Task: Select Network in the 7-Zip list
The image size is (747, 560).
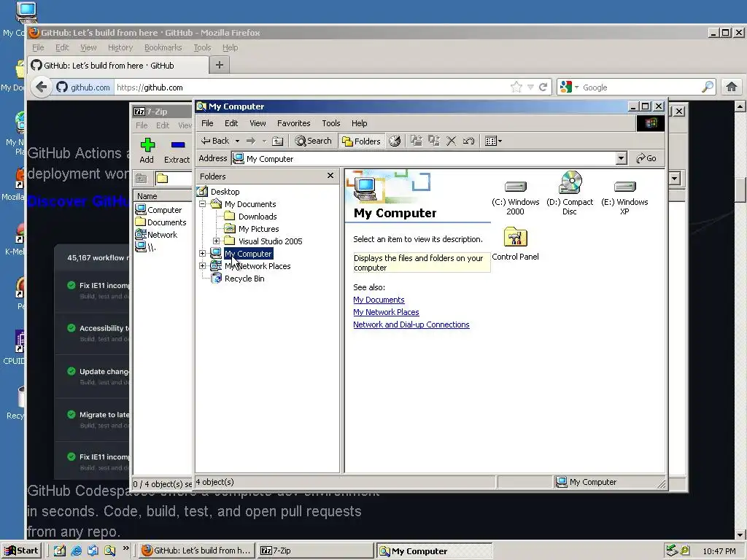Action: pyautogui.click(x=162, y=235)
